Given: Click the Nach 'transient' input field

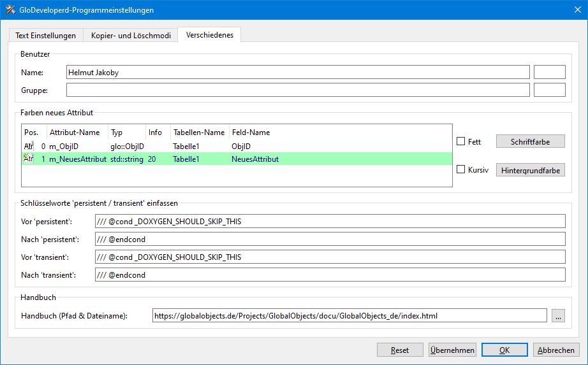Looking at the screenshot, I should pos(330,275).
